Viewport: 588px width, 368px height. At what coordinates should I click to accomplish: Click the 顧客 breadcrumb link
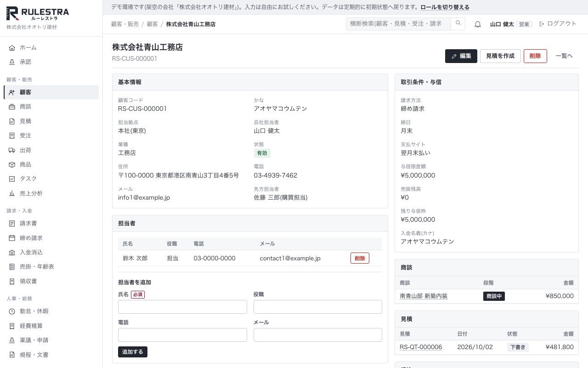(x=153, y=24)
